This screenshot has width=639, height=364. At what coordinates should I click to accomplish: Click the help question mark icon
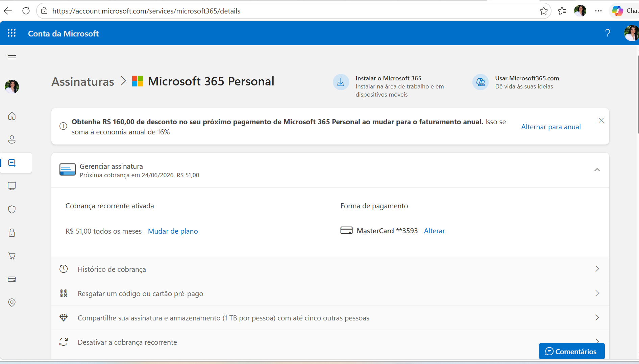point(608,33)
